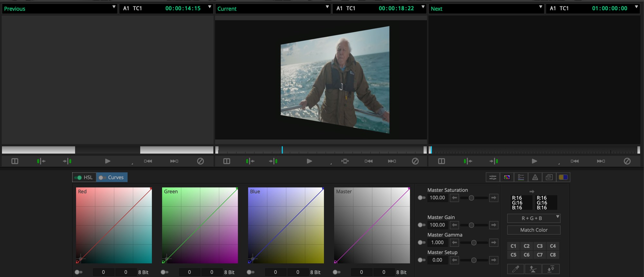This screenshot has height=277, width=644.
Task: Fast forward in the Current monitor
Action: pyautogui.click(x=392, y=161)
